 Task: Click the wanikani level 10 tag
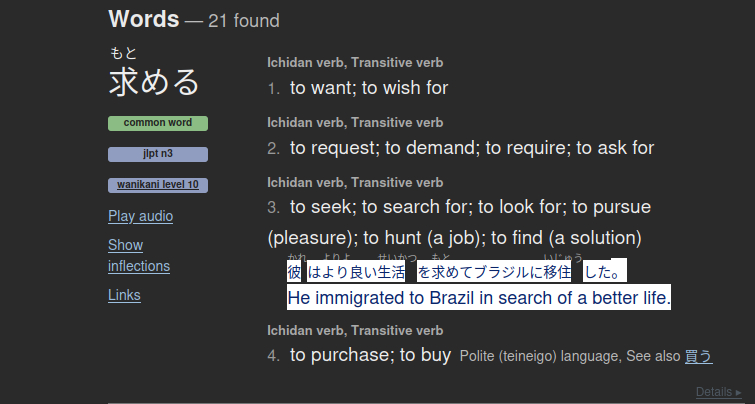pyautogui.click(x=158, y=185)
